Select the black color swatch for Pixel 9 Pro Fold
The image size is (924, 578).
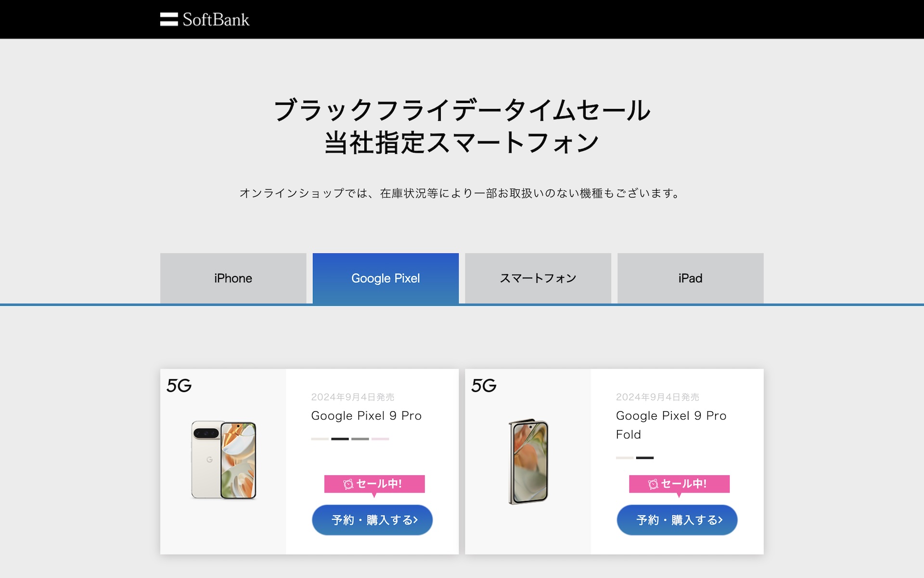pos(645,458)
